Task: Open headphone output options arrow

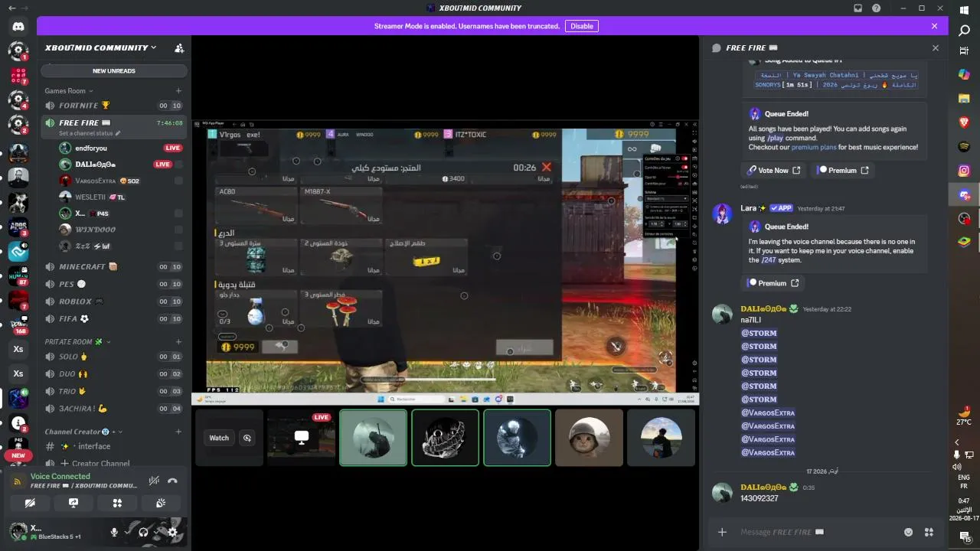Action: (156, 533)
